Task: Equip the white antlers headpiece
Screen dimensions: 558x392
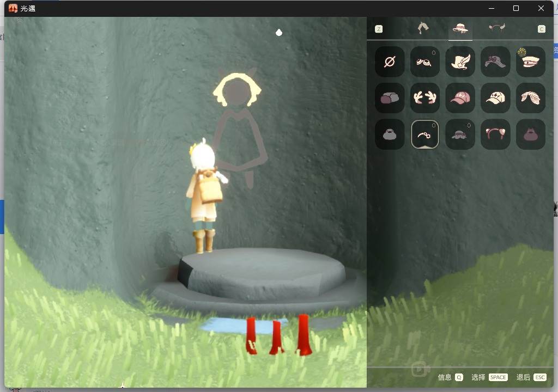Action: coord(424,98)
